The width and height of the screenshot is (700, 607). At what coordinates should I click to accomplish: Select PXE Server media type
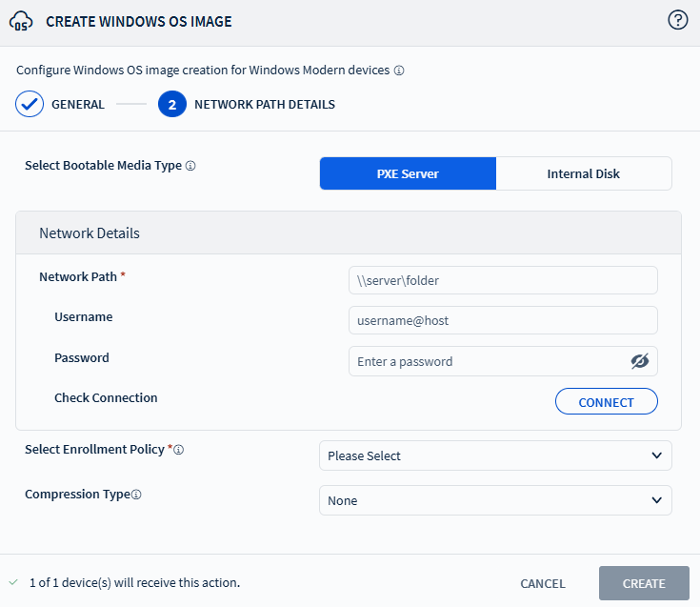click(408, 173)
